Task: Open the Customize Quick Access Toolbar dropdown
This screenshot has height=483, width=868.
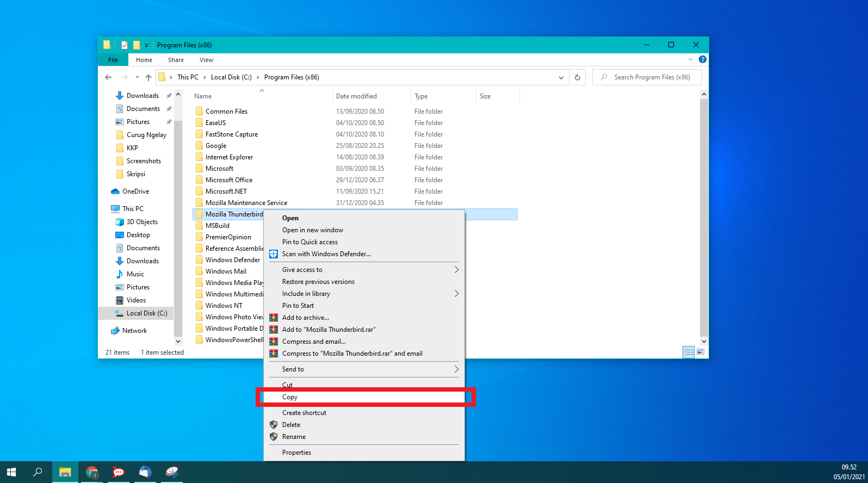Action: [146, 46]
